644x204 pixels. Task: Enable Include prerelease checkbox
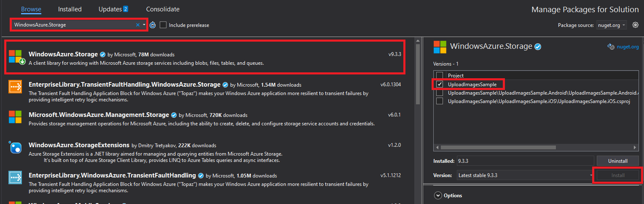163,25
